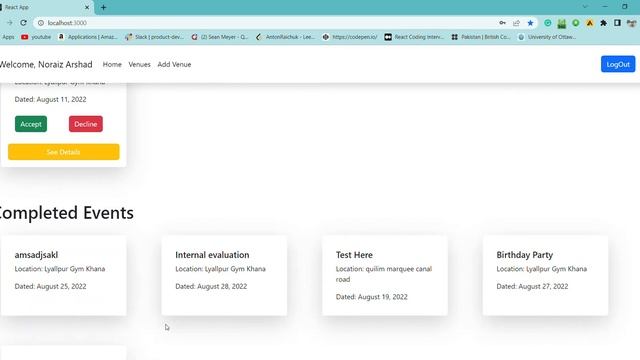640x360 pixels.
Task: Select the amsadjsakl event card title
Action: click(36, 255)
